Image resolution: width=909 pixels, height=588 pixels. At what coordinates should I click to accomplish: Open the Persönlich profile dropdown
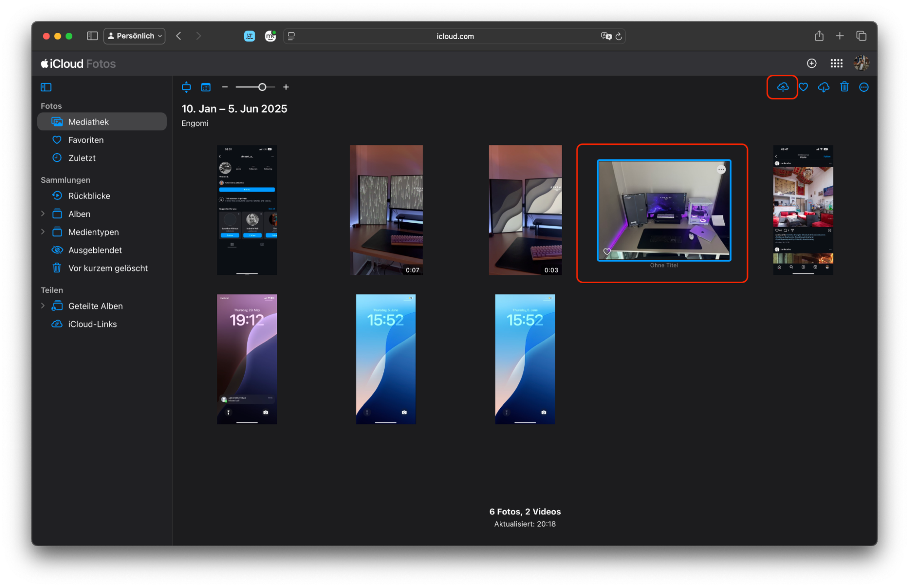click(134, 36)
